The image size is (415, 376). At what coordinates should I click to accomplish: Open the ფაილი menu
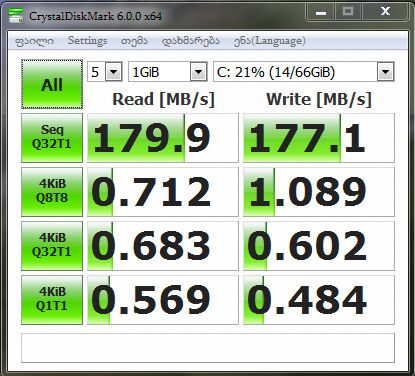[x=34, y=41]
